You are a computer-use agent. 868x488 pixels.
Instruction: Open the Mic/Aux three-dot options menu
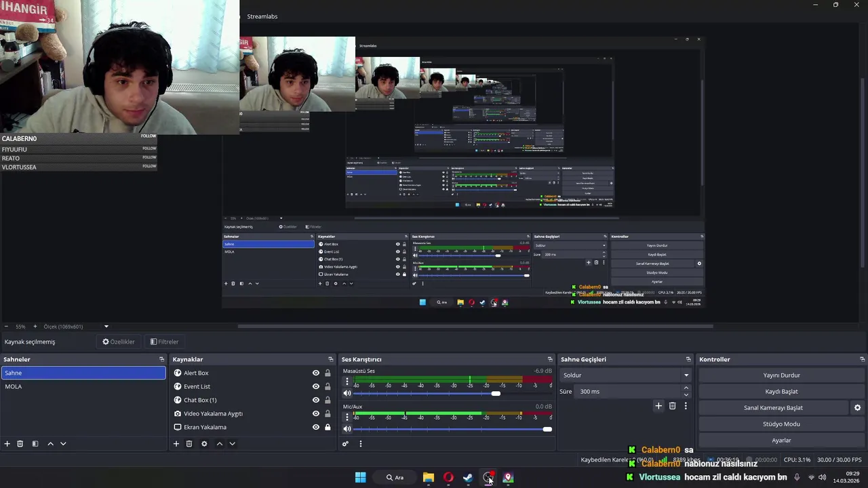[x=347, y=417]
